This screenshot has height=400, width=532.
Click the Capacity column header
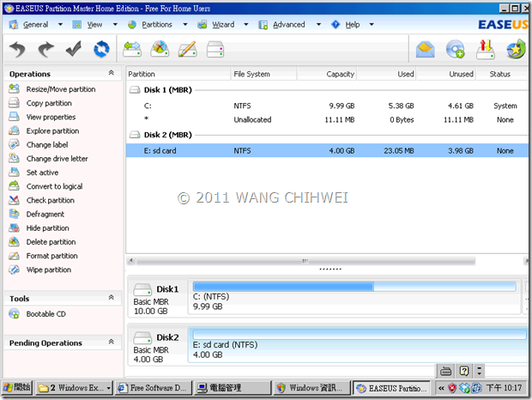[x=327, y=74]
